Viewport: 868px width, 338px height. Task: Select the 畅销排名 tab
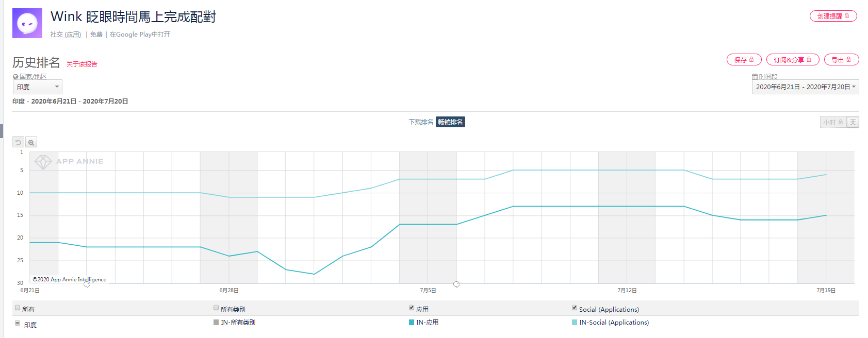[450, 122]
